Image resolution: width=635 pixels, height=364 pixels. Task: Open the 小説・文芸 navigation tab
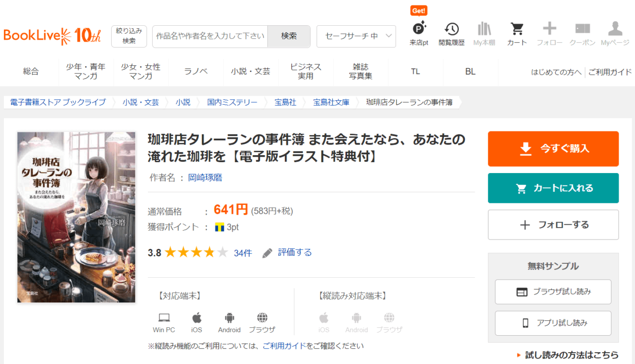click(251, 71)
